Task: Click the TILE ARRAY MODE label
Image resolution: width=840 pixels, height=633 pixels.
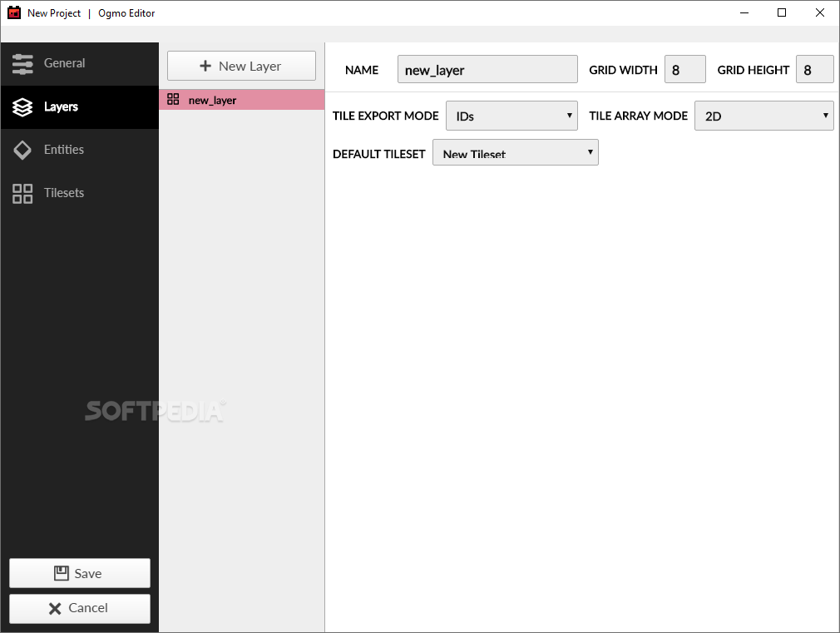Action: [639, 116]
